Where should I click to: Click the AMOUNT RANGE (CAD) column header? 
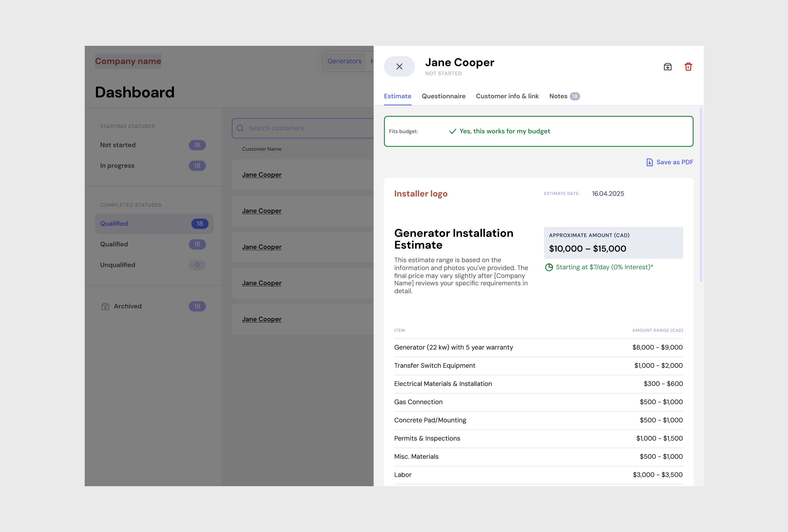[657, 331]
